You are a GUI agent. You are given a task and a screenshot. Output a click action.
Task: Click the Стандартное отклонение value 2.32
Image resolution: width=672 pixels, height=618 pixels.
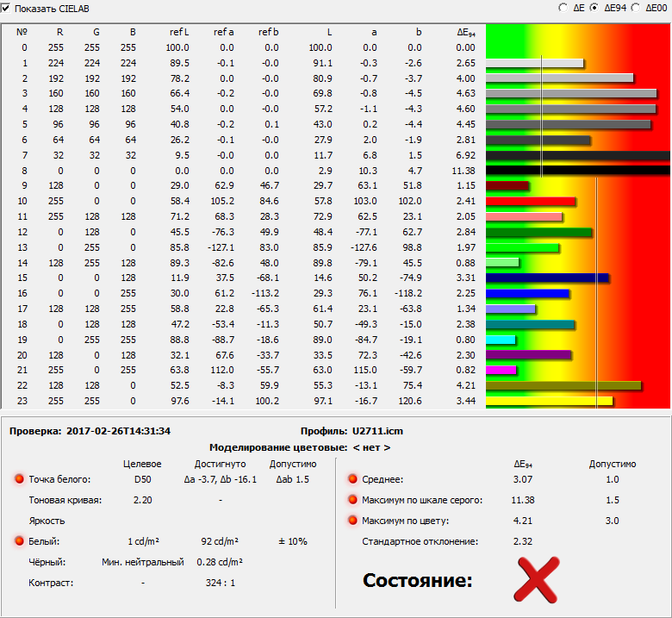(x=523, y=541)
